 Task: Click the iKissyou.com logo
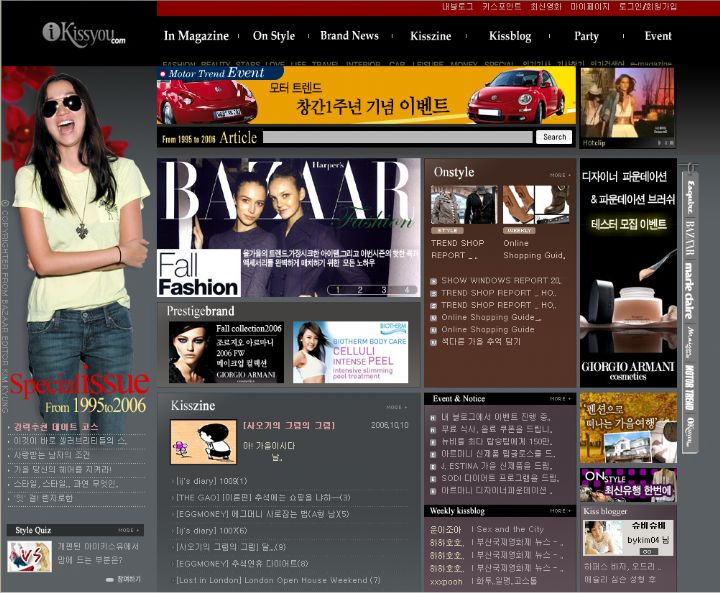pyautogui.click(x=84, y=34)
